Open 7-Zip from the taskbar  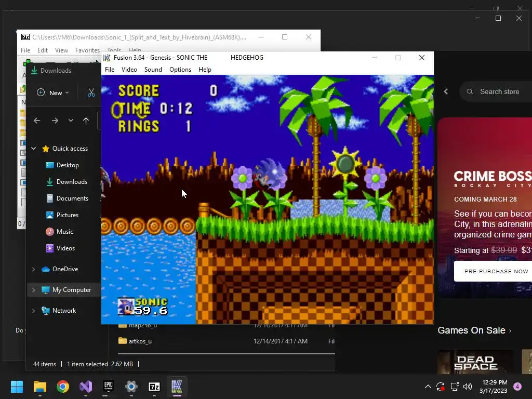(154, 387)
